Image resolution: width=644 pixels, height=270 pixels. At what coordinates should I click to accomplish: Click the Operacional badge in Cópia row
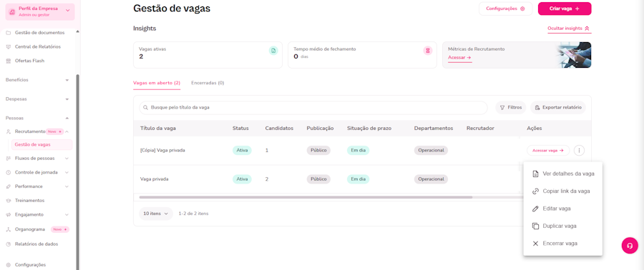coord(431,151)
